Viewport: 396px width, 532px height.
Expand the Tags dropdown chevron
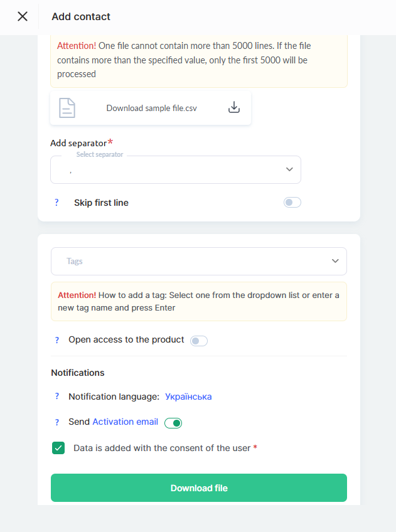pos(335,261)
